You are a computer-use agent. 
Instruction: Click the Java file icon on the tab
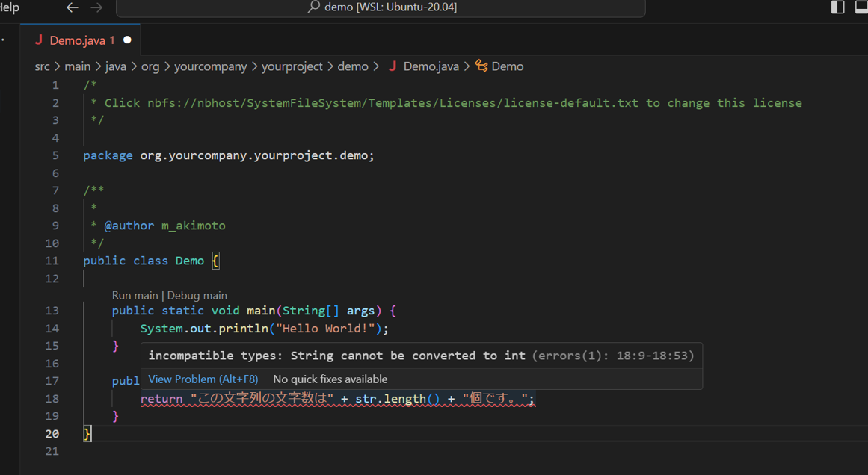tap(38, 40)
